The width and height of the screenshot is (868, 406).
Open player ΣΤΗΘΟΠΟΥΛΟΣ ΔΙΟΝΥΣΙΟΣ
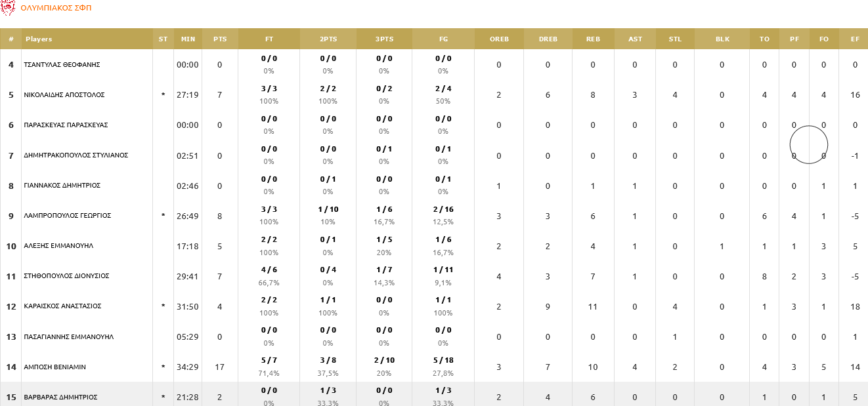point(66,276)
